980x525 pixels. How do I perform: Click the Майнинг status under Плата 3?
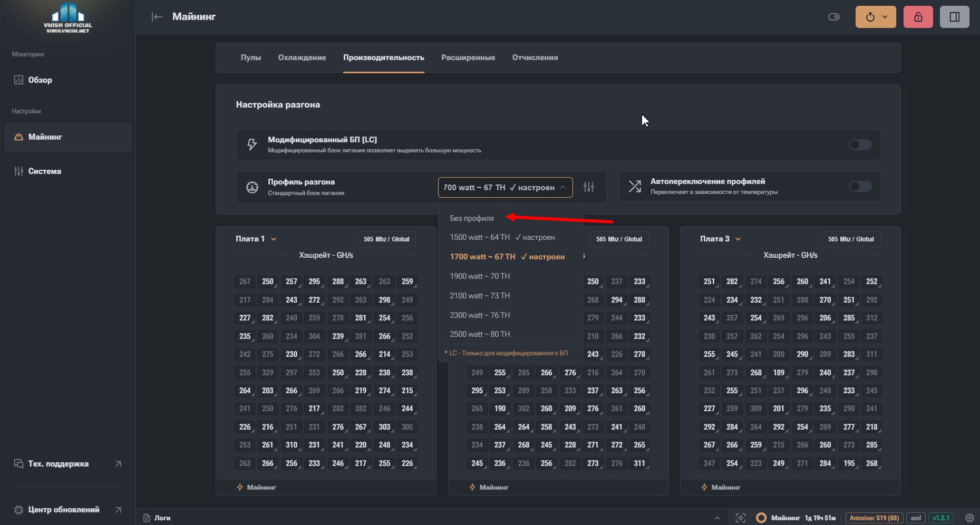(721, 488)
